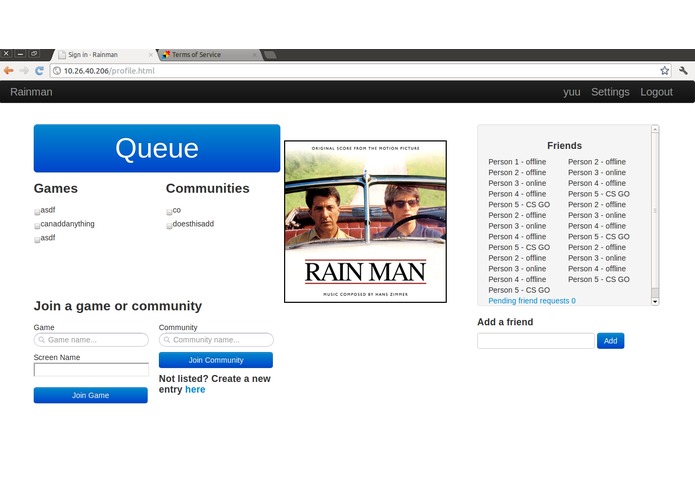
Task: Go back with the browser back arrow
Action: [x=8, y=70]
